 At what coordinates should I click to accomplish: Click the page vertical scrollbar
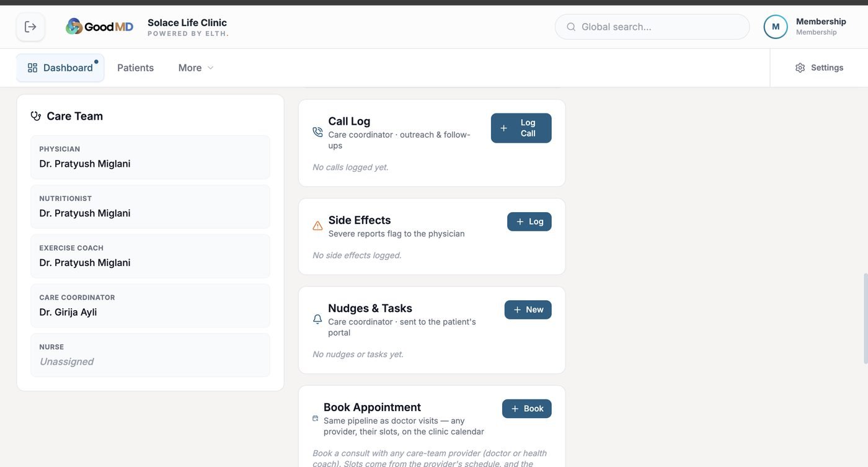(865, 318)
